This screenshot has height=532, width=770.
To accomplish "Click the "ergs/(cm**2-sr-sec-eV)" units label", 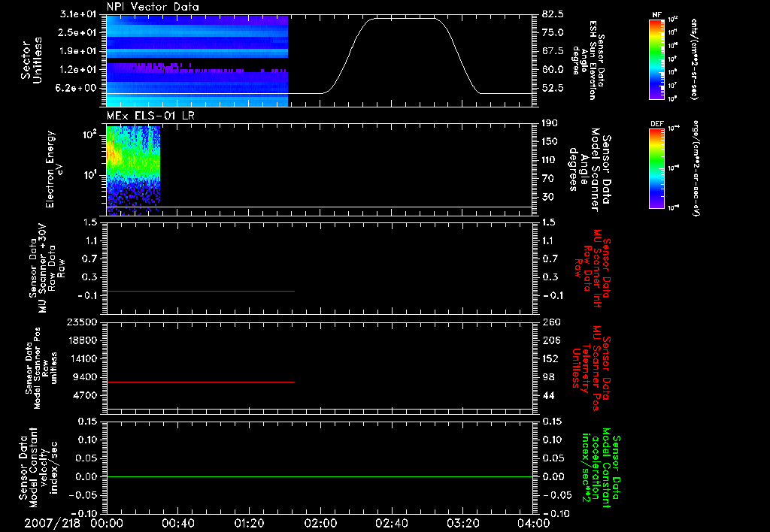I will pyautogui.click(x=697, y=168).
